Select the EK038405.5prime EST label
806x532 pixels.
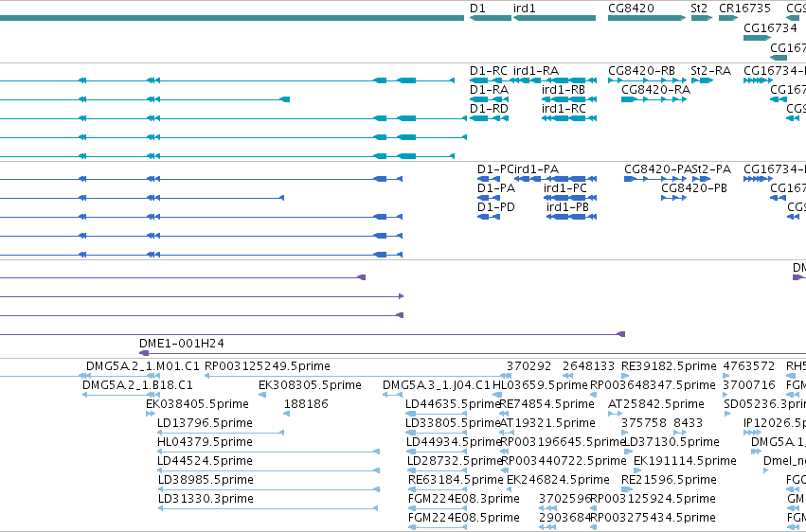(197, 404)
